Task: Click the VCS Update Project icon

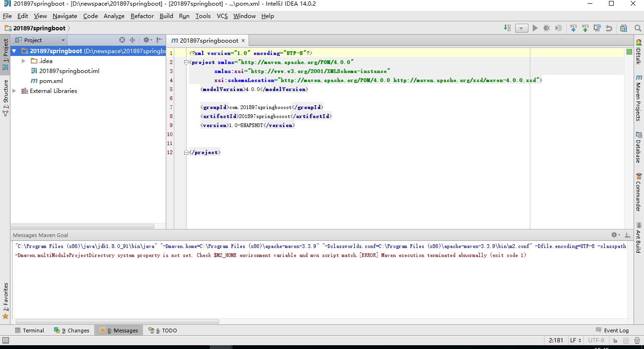Action: point(573,28)
